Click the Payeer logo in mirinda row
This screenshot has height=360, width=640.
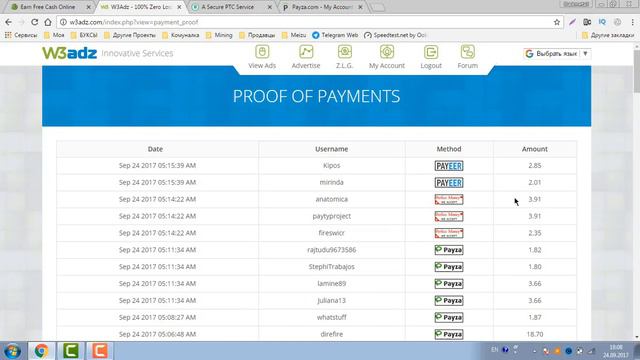coord(449,182)
